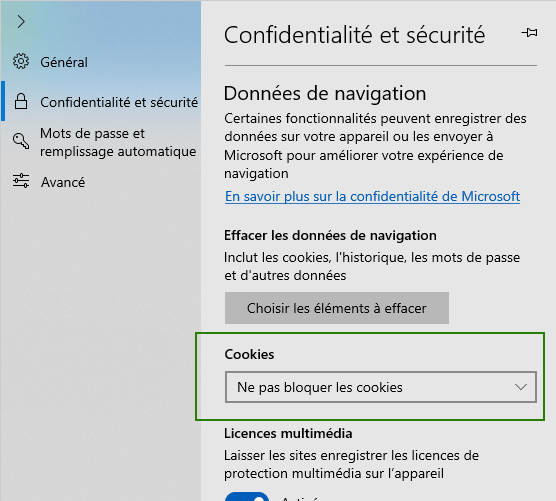Click the gear icon next to Général
This screenshot has height=501, width=556.
[x=21, y=62]
